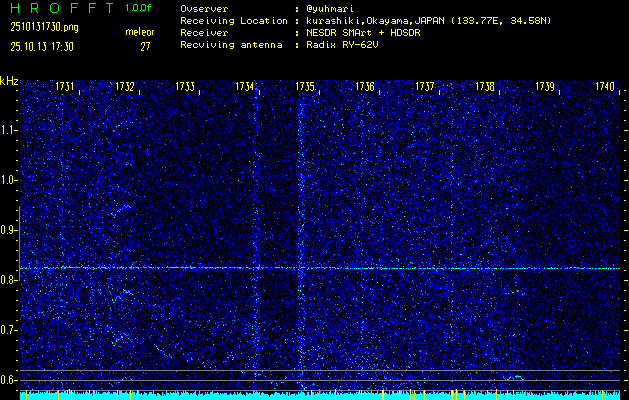Viewport: 629px width, 400px height.
Task: Click the 25.10.13 17:30 date stamp
Action: point(44,45)
